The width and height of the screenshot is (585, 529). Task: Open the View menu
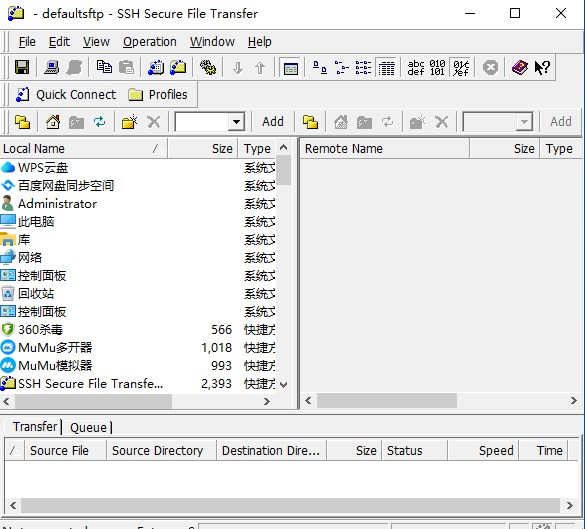pos(96,42)
